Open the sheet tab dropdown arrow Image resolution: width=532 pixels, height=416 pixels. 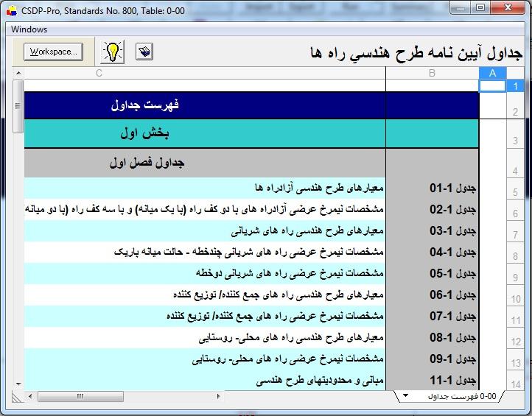pos(405,395)
